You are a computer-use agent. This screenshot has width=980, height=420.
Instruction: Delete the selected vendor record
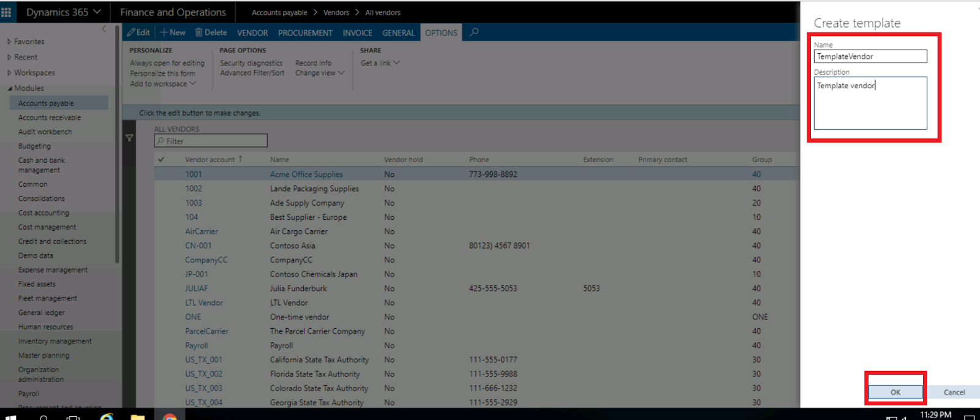211,32
